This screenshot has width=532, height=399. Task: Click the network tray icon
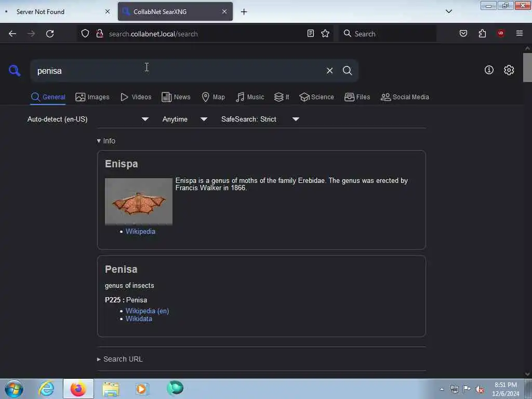[454, 390]
